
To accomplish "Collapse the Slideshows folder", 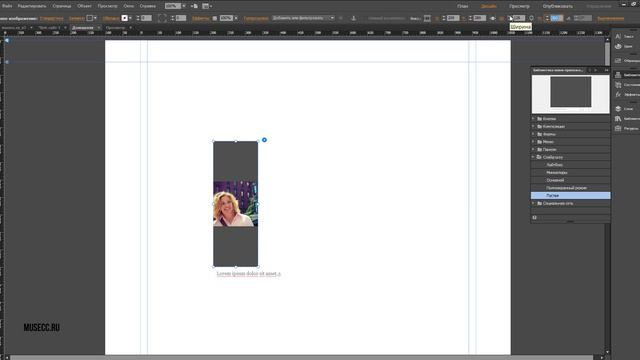I will pyautogui.click(x=533, y=157).
